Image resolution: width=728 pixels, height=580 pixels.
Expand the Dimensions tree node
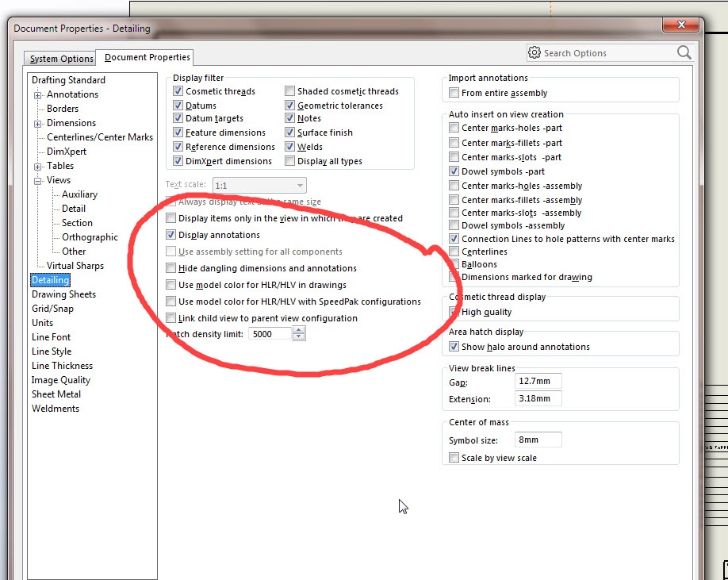37,124
